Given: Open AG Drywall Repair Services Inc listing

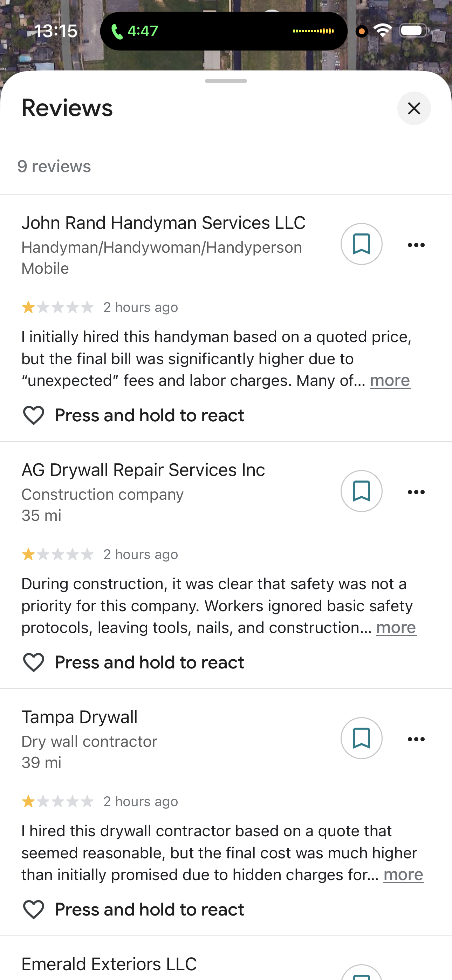Looking at the screenshot, I should pyautogui.click(x=143, y=470).
